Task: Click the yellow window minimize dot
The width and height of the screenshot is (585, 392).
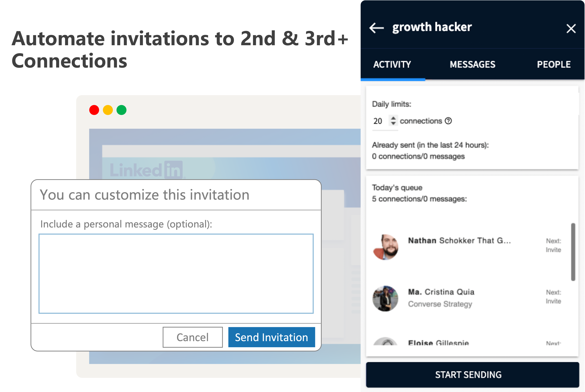Action: coord(108,110)
